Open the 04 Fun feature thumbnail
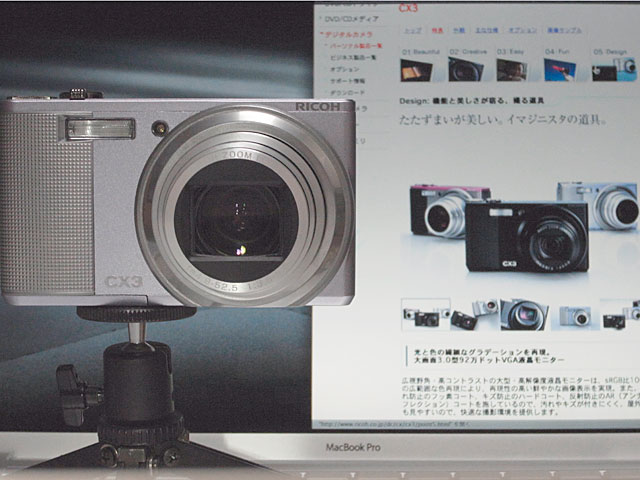640x480 pixels. click(x=560, y=70)
